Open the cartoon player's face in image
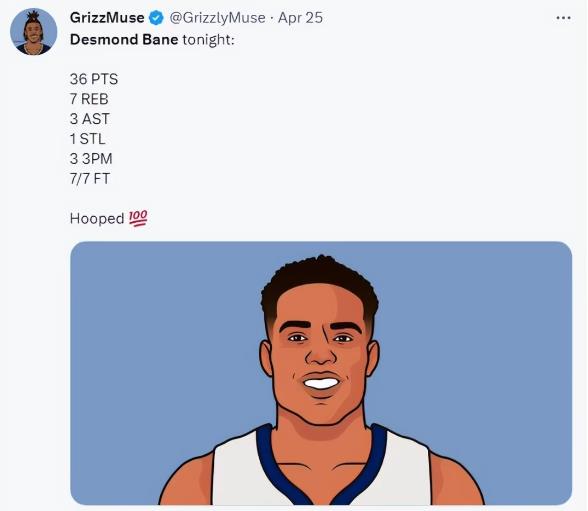The image size is (588, 511). [x=321, y=354]
